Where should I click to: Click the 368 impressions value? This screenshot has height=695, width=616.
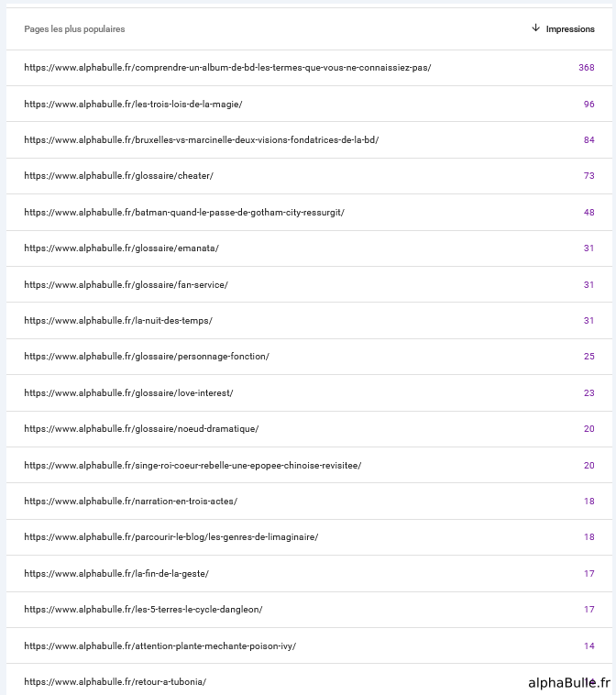point(587,67)
